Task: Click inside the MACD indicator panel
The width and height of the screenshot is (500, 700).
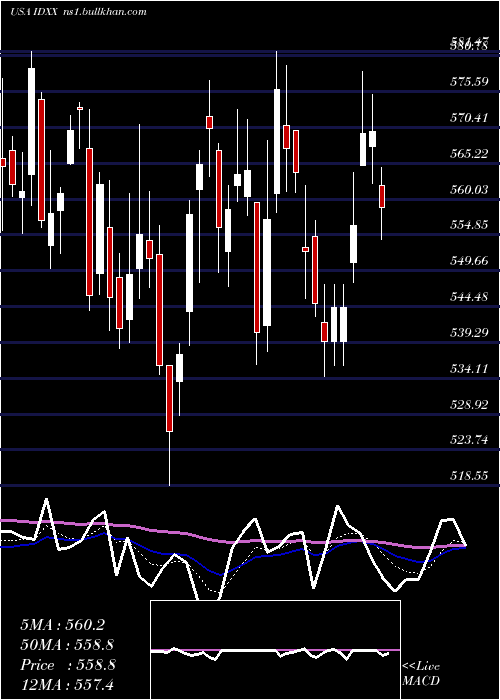Action: pos(275,650)
